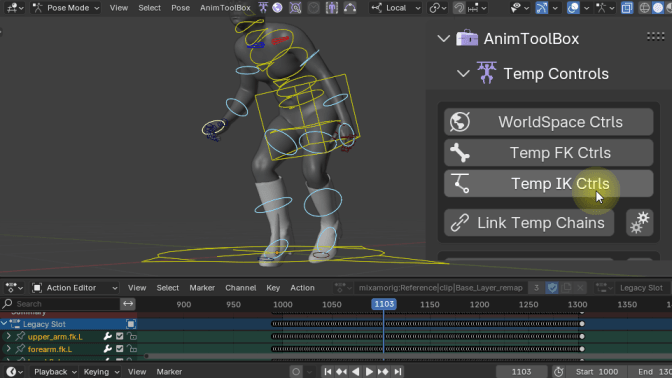Click the Legacy Slot select-box icon
Screen dimensions: 672x378
point(131,324)
